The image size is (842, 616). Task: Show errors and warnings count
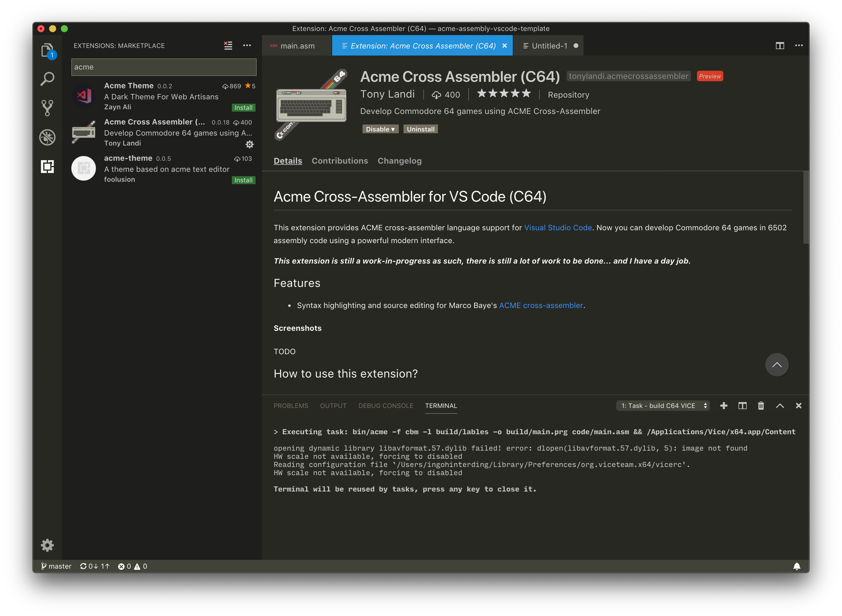pyautogui.click(x=132, y=566)
